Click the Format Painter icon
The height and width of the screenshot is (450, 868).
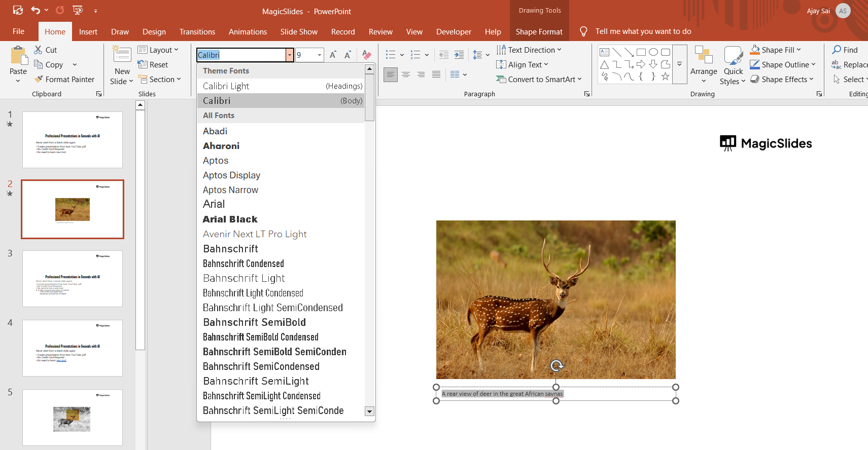39,80
